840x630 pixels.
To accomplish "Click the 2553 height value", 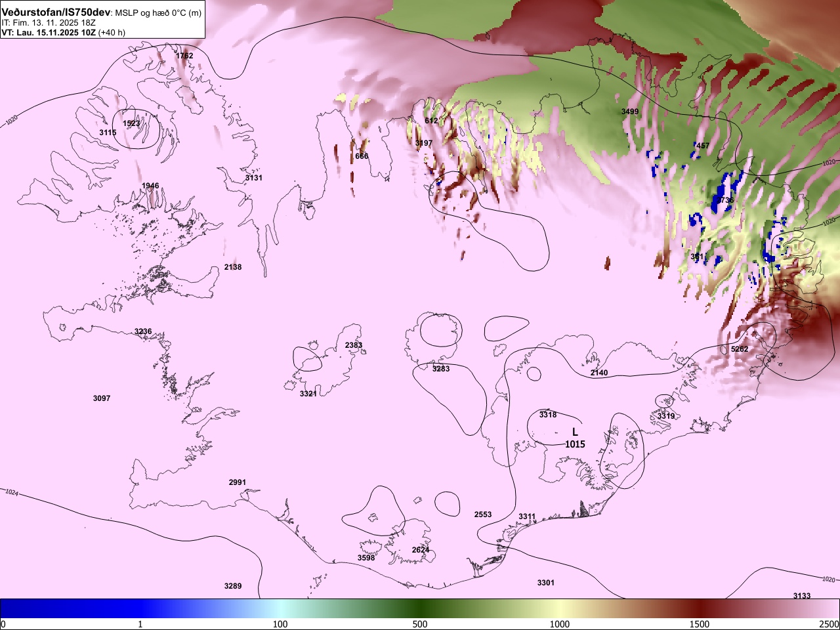I will [483, 514].
